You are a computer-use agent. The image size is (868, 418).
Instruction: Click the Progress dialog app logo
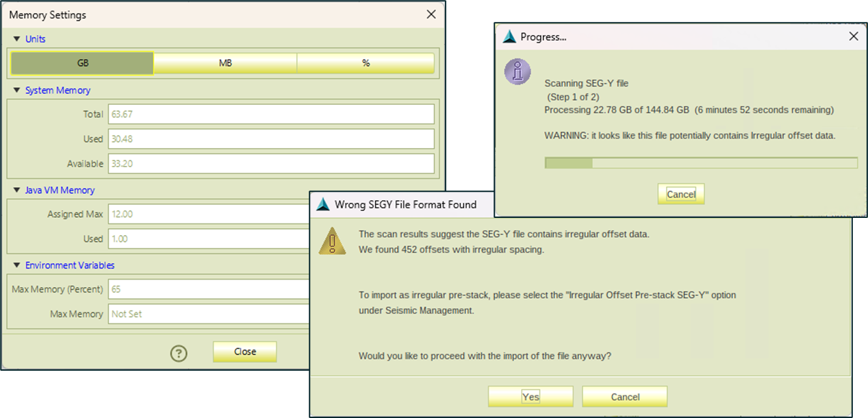click(x=509, y=37)
